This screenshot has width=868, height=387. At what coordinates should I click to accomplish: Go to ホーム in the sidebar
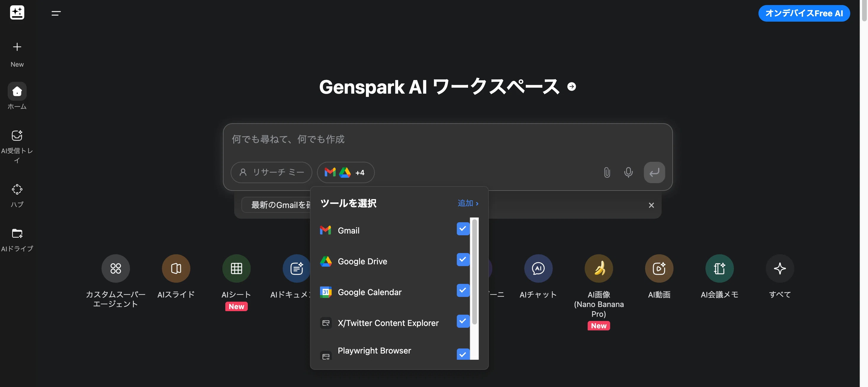[x=17, y=96]
